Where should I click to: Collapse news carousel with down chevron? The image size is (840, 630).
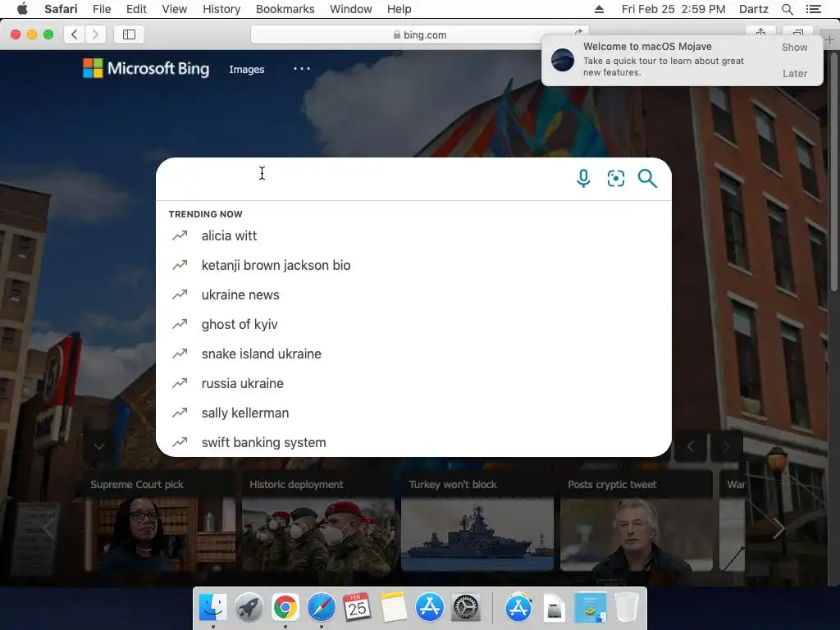click(98, 446)
